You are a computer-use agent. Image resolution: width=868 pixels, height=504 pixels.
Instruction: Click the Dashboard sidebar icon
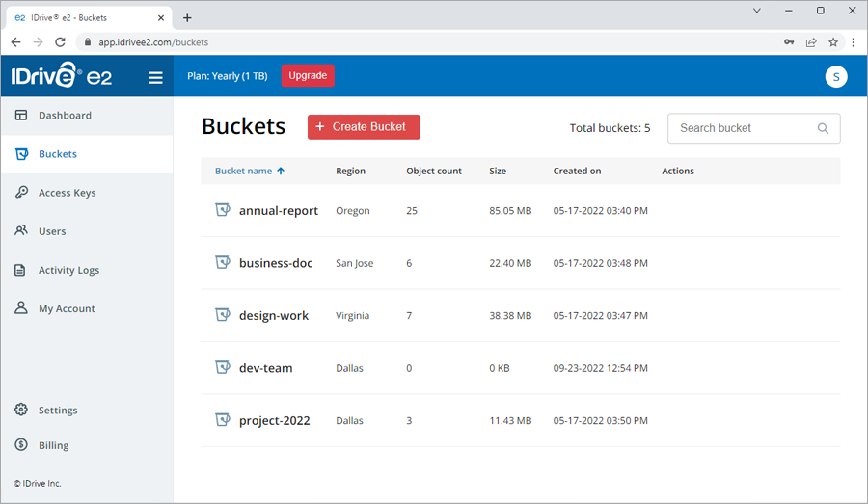point(21,115)
